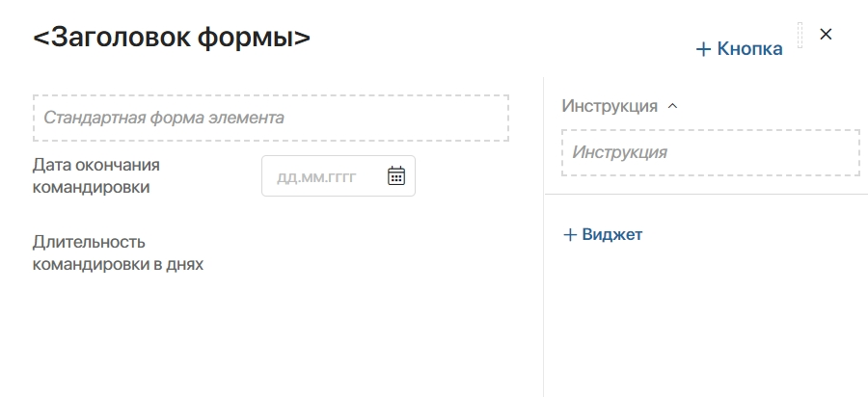
Task: Click the Кнопка text label
Action: point(750,49)
